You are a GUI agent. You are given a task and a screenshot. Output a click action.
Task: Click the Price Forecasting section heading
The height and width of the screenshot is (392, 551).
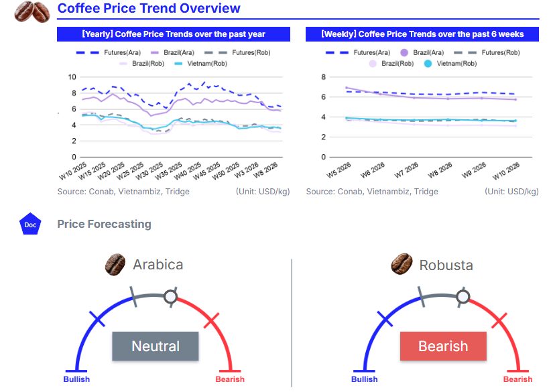pos(104,224)
